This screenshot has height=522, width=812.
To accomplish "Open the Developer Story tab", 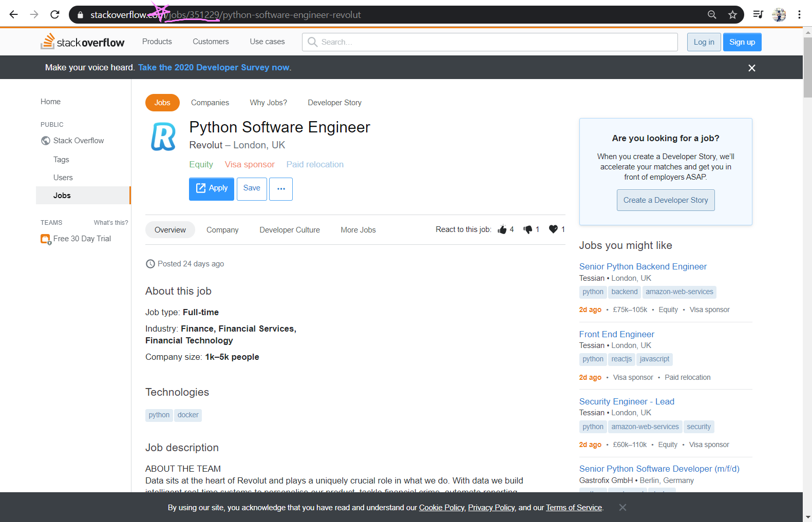I will click(335, 103).
